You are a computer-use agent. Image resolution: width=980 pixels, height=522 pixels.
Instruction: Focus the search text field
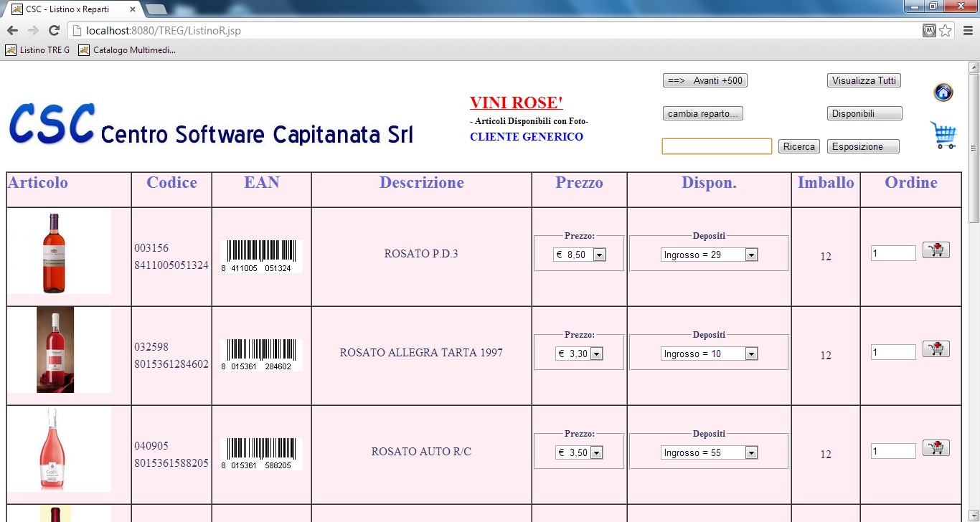[x=717, y=146]
